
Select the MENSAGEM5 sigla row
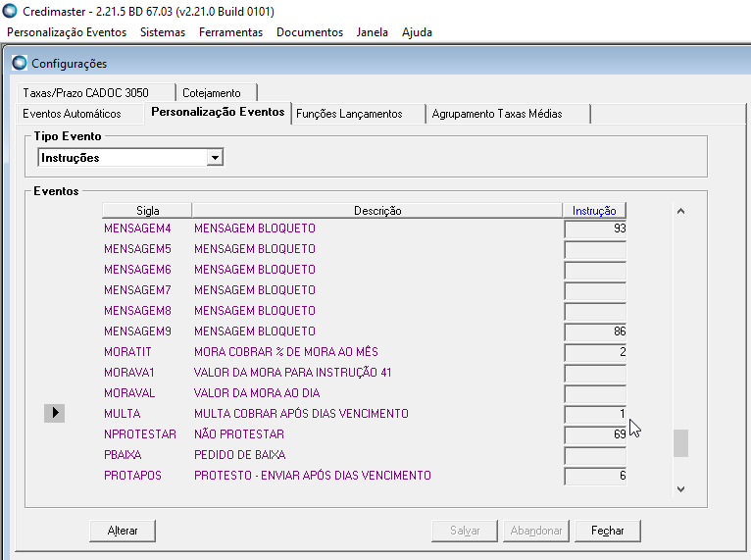(x=137, y=249)
